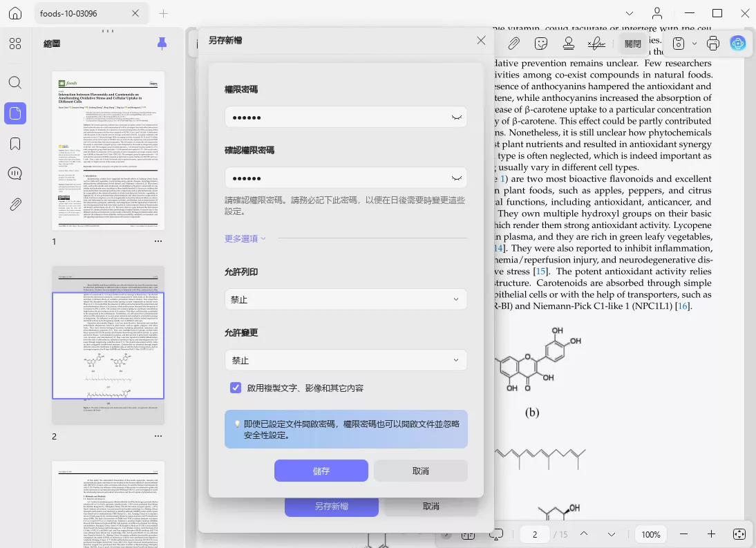Screen dimensions: 756x548
Task: Close the 另存新檔 dialog
Action: 481,41
